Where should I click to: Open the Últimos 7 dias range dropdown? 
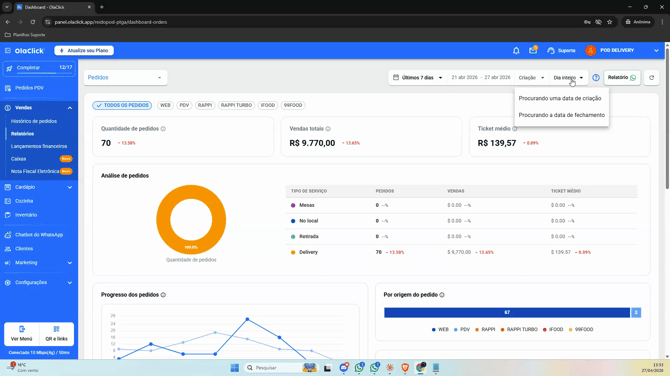(417, 78)
